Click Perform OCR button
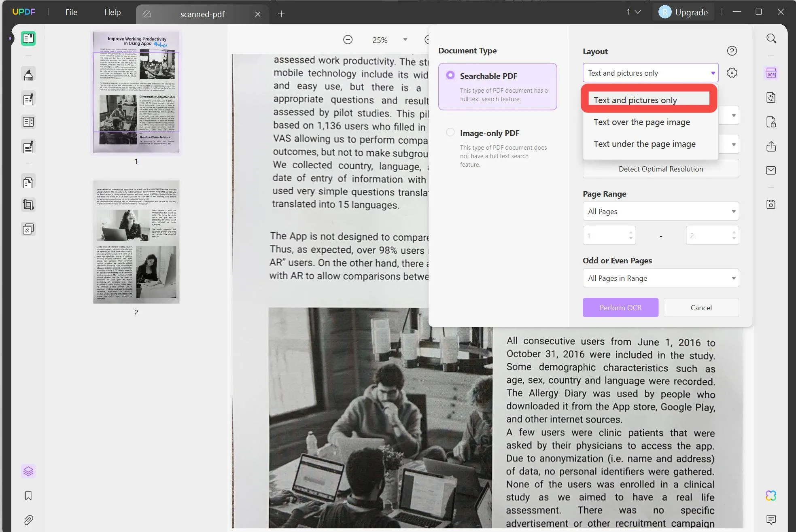Viewport: 796px width, 532px height. (x=620, y=307)
